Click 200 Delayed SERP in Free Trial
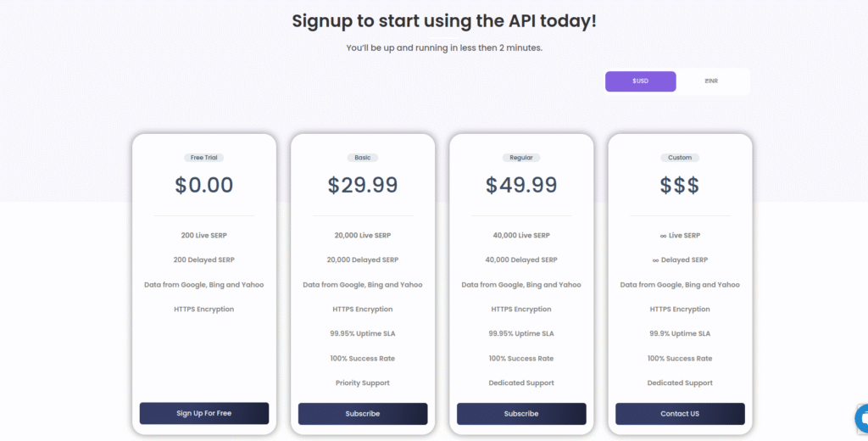The image size is (868, 441). pyautogui.click(x=204, y=260)
